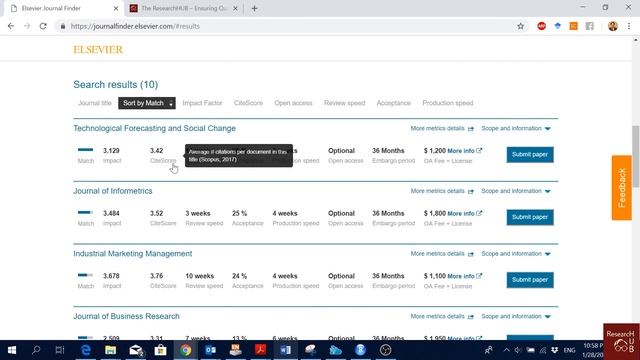Open Dropbox in the system tray

(554, 350)
